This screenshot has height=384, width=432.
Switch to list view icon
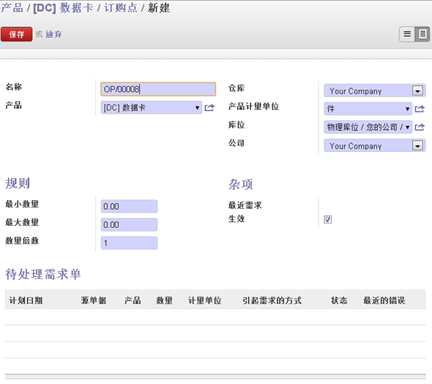(x=407, y=34)
